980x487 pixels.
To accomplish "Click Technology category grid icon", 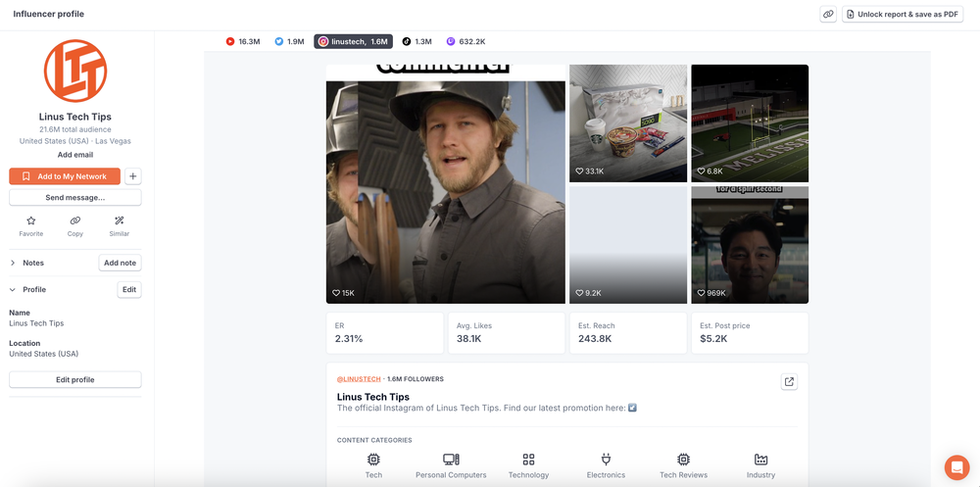I will (x=529, y=461).
